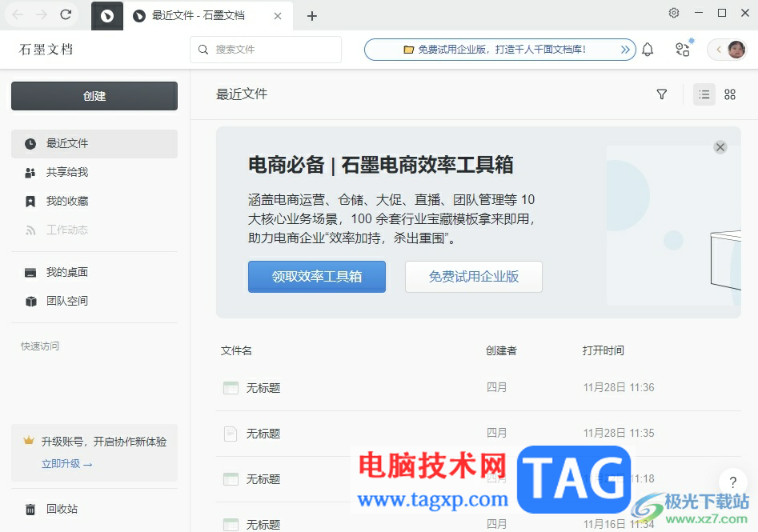Click the magnifier icon in the search box
This screenshot has width=758, height=532.
[x=203, y=50]
